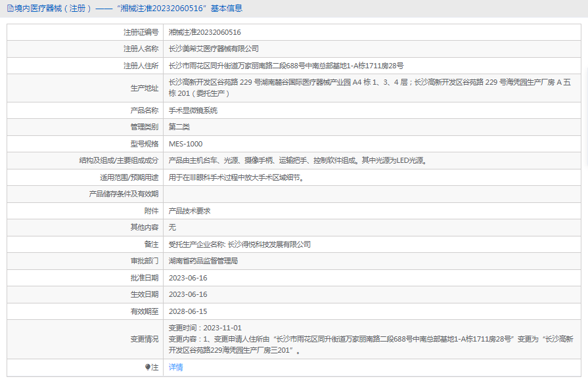Click the 无 value in 其他内容 row
The height and width of the screenshot is (379, 588).
172,227
